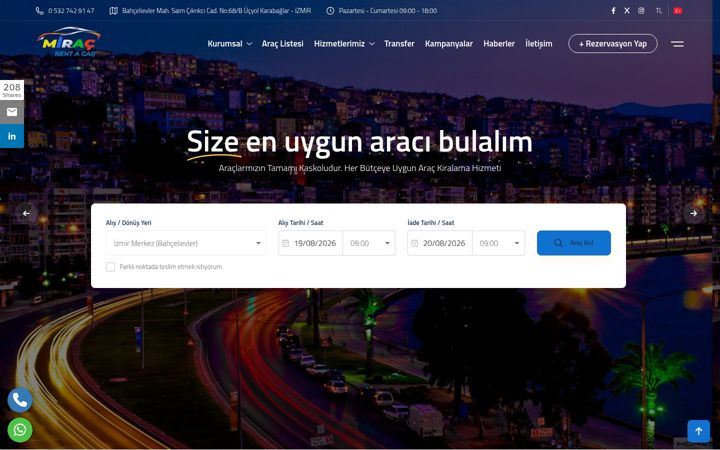The image size is (720, 450).
Task: Open the Instagram icon
Action: [x=641, y=11]
